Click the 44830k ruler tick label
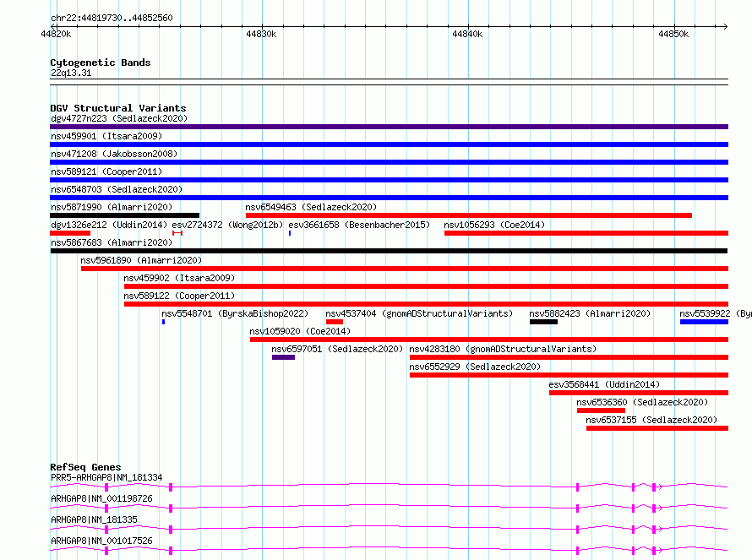The width and height of the screenshot is (752, 560). 261,34
